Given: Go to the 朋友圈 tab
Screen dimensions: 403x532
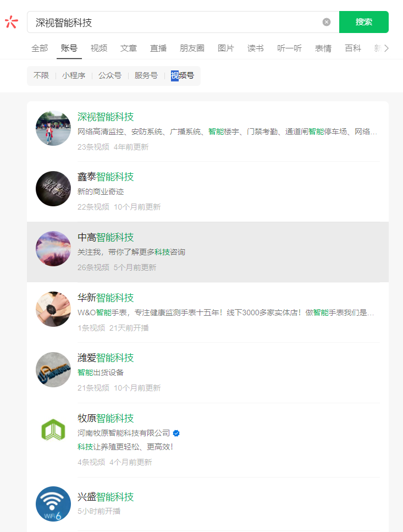Looking at the screenshot, I should (192, 48).
